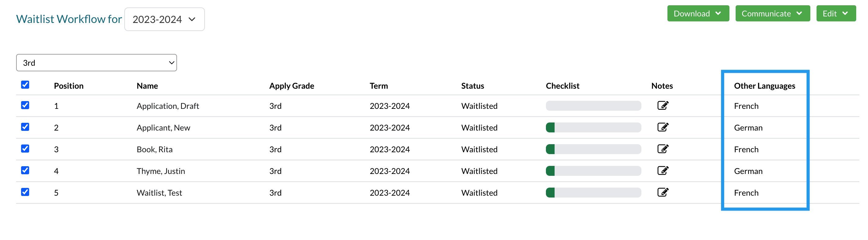The width and height of the screenshot is (868, 240).
Task: Deselect Book, Rita row checkbox
Action: click(x=25, y=149)
